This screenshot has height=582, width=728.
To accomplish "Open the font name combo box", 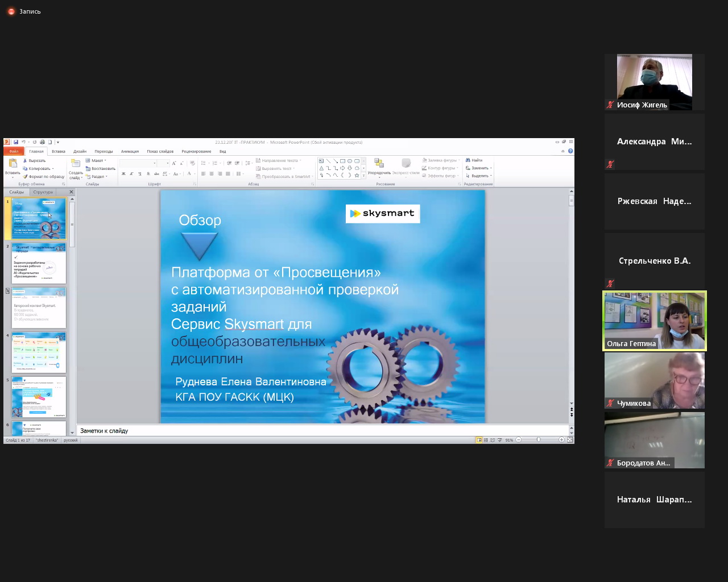I will (138, 163).
